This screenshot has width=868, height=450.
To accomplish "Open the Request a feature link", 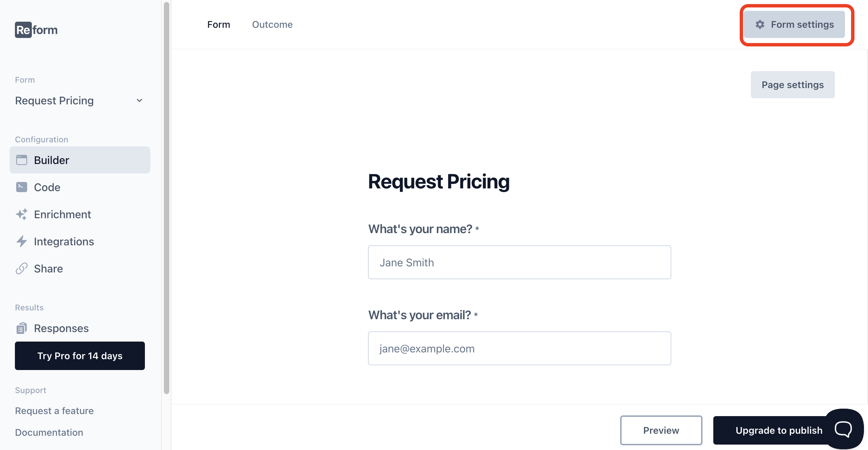I will tap(55, 411).
